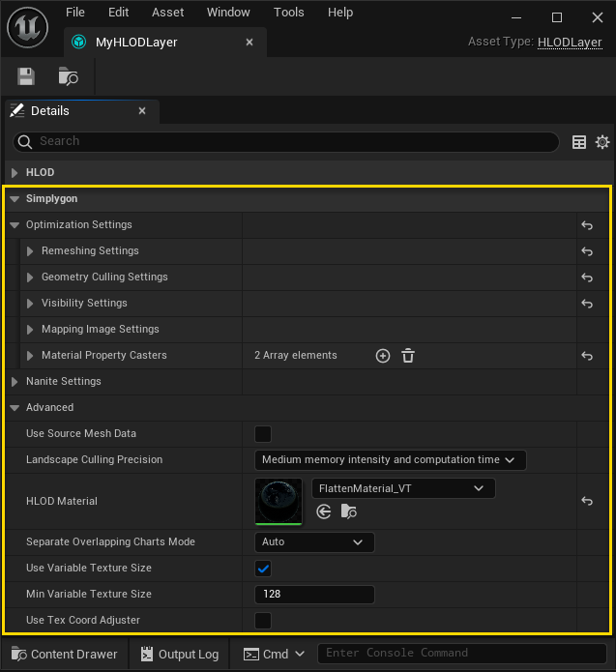
Task: Expand Remeshing Settings
Action: pos(30,251)
